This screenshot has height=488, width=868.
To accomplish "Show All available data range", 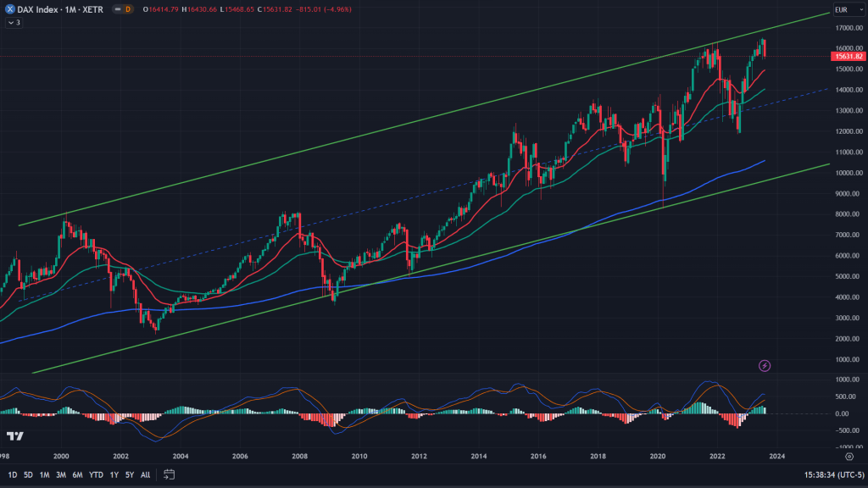I will click(145, 474).
